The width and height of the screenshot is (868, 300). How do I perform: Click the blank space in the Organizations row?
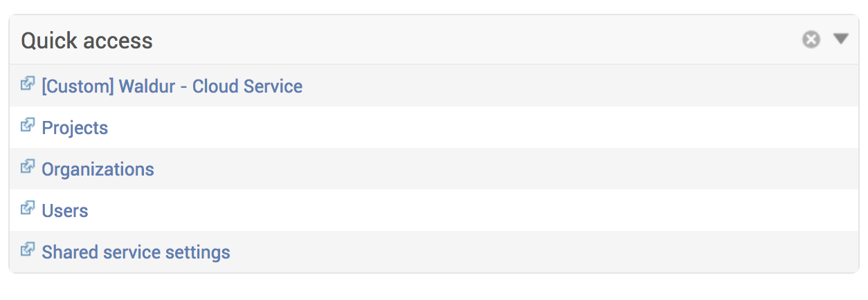[x=485, y=169]
